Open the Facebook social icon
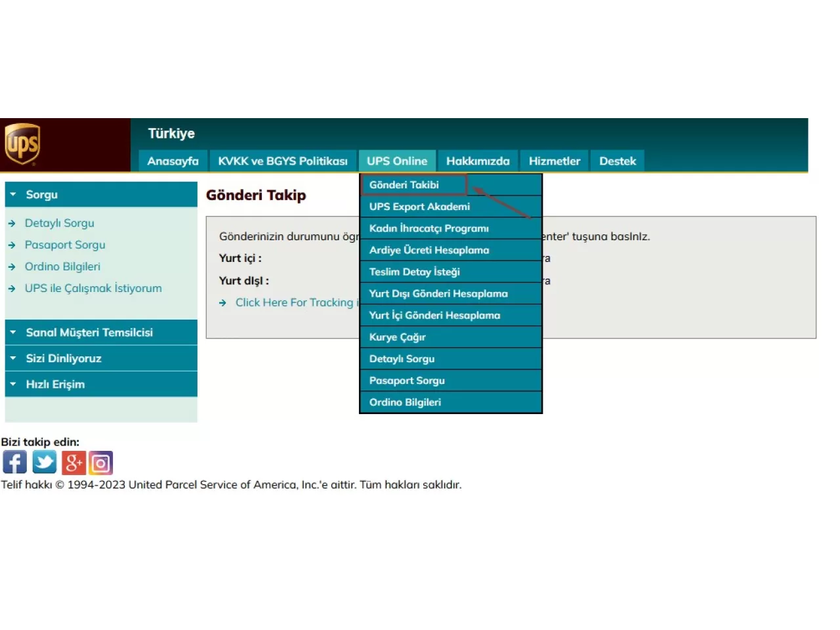The width and height of the screenshot is (840, 630). pyautogui.click(x=14, y=463)
